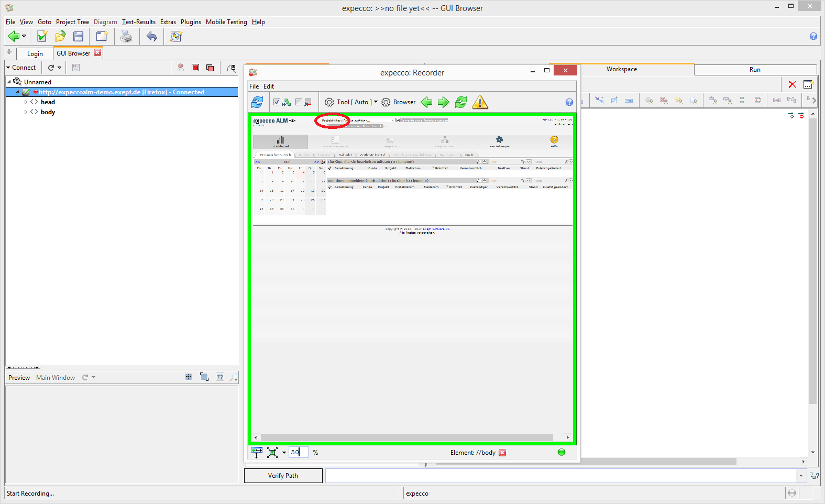This screenshot has width=825, height=504.
Task: Click the green reload browser icon
Action: pos(461,102)
